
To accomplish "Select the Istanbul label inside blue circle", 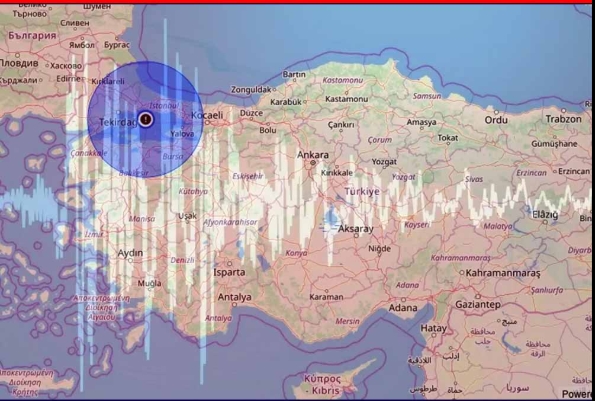I will tap(164, 105).
